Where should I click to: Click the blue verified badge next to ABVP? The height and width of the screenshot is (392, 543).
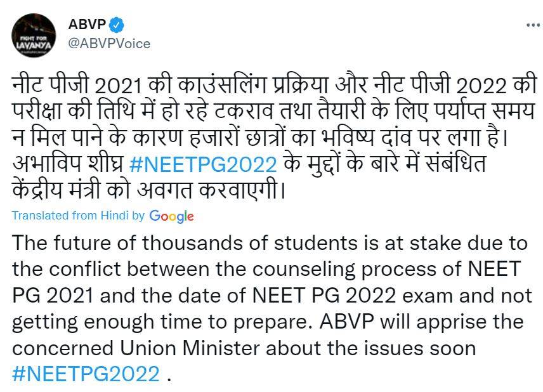116,25
